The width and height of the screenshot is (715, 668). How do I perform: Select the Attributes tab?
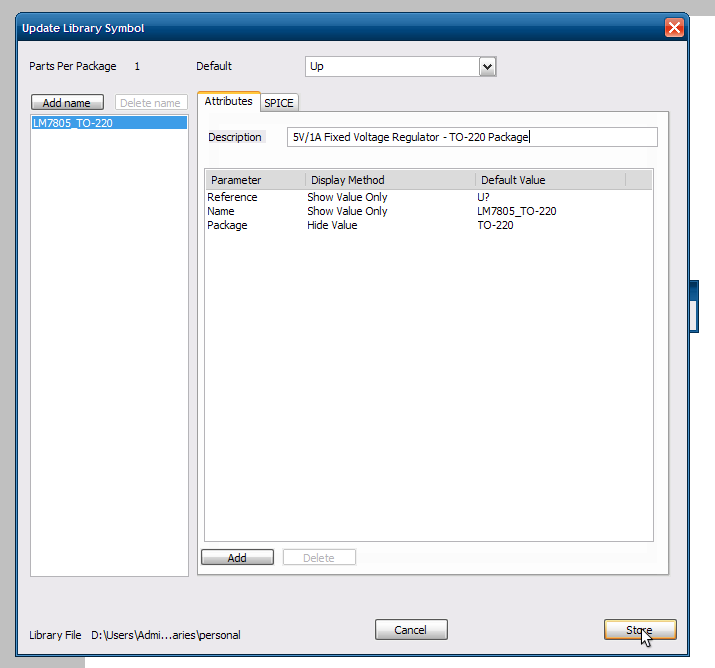(x=228, y=102)
